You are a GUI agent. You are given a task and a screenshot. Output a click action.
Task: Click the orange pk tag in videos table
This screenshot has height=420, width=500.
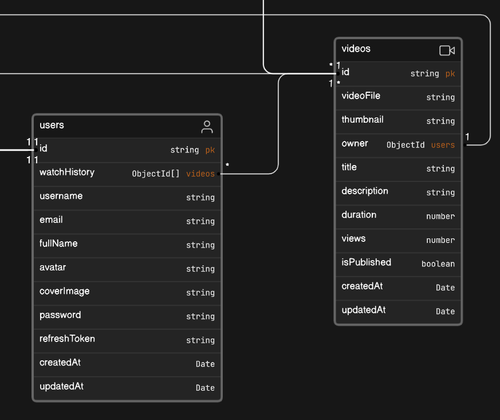(x=450, y=74)
